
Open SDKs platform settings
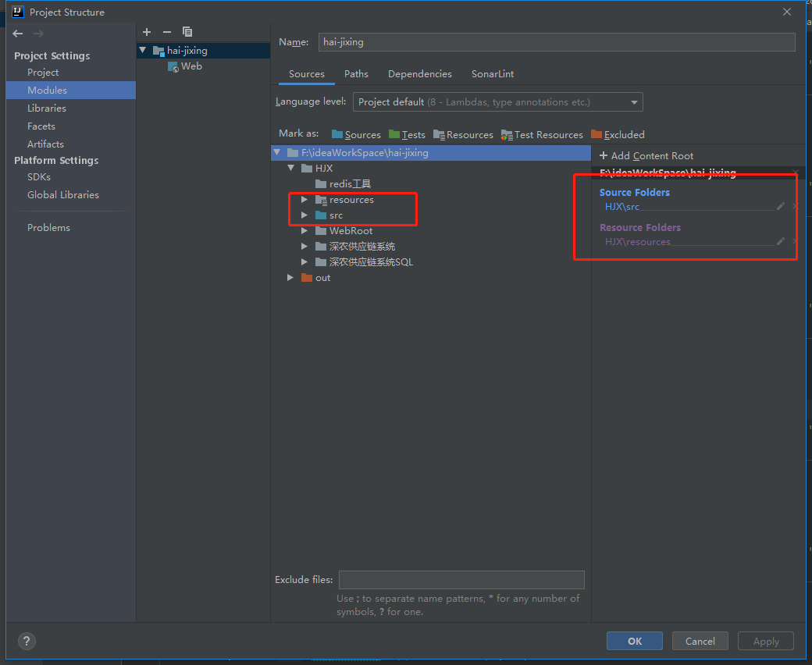point(39,177)
